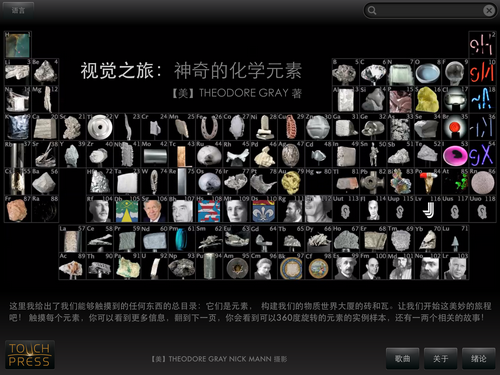Select the Lutetium tile (Lu 71)
Viewport: 500px width, 375px height.
[x=455, y=239]
